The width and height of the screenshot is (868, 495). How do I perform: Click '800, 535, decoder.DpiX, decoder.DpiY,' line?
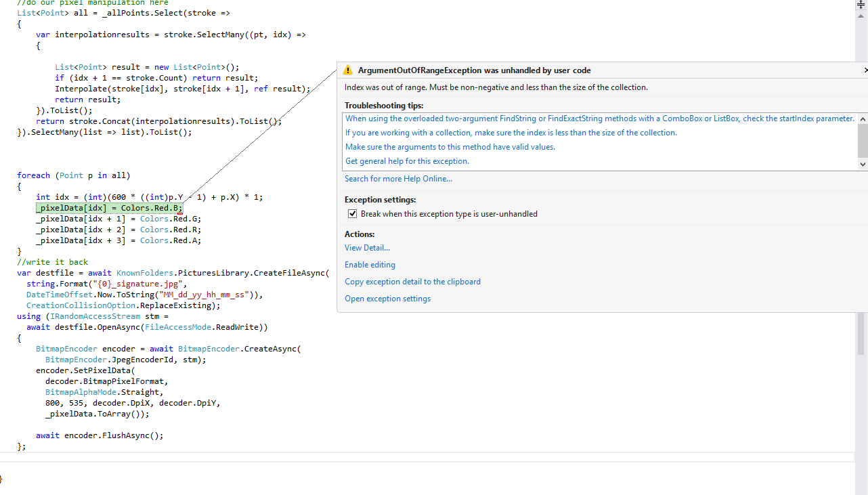[x=133, y=403]
